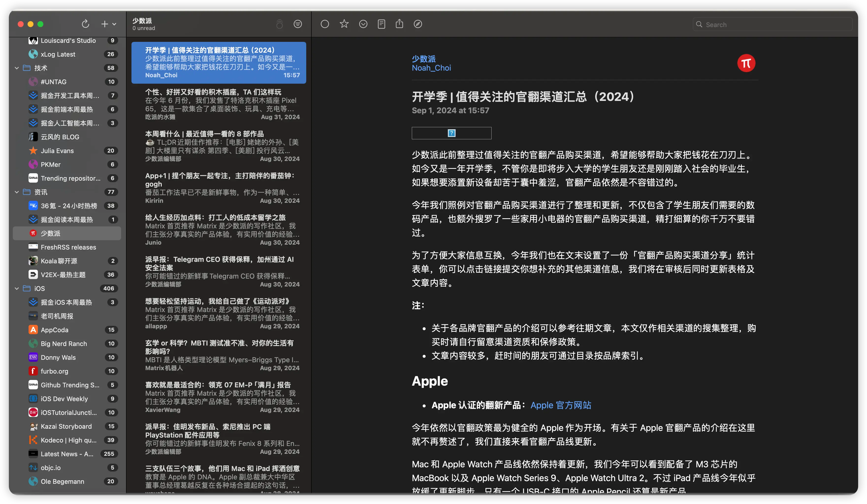This screenshot has height=504, width=867.
Task: Select 掘金iOS本周最热 feed
Action: point(67,302)
